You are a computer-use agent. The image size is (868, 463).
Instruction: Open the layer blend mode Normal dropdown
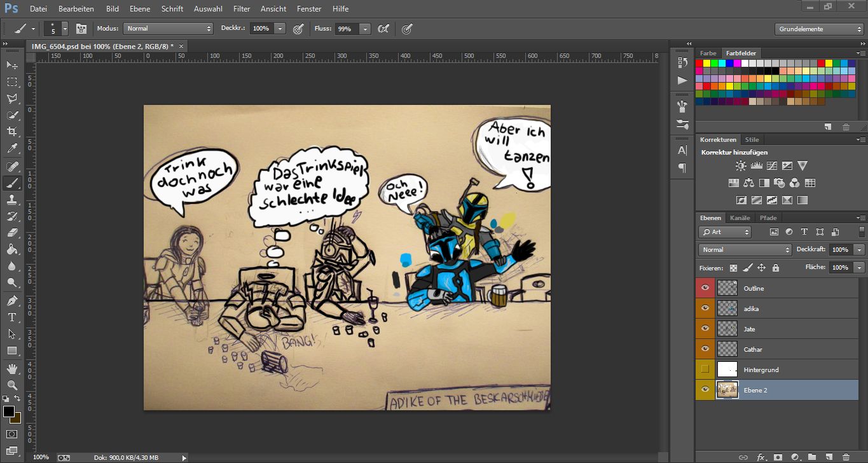[x=744, y=250]
